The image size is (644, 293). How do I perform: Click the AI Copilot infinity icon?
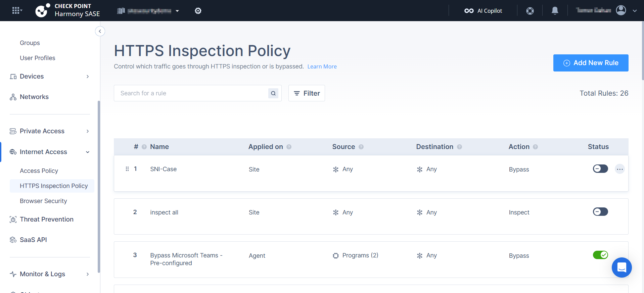pos(469,11)
